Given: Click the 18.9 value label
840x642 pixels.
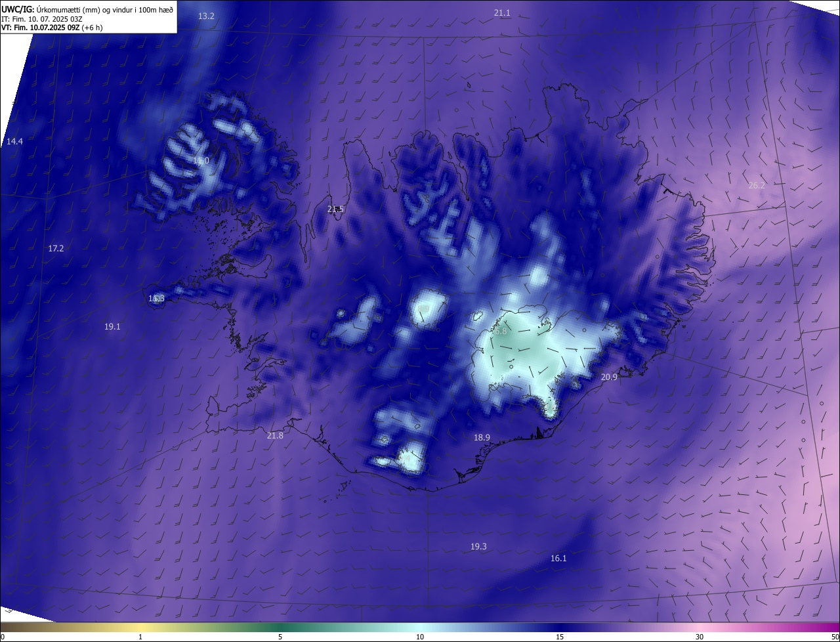Looking at the screenshot, I should 482,438.
